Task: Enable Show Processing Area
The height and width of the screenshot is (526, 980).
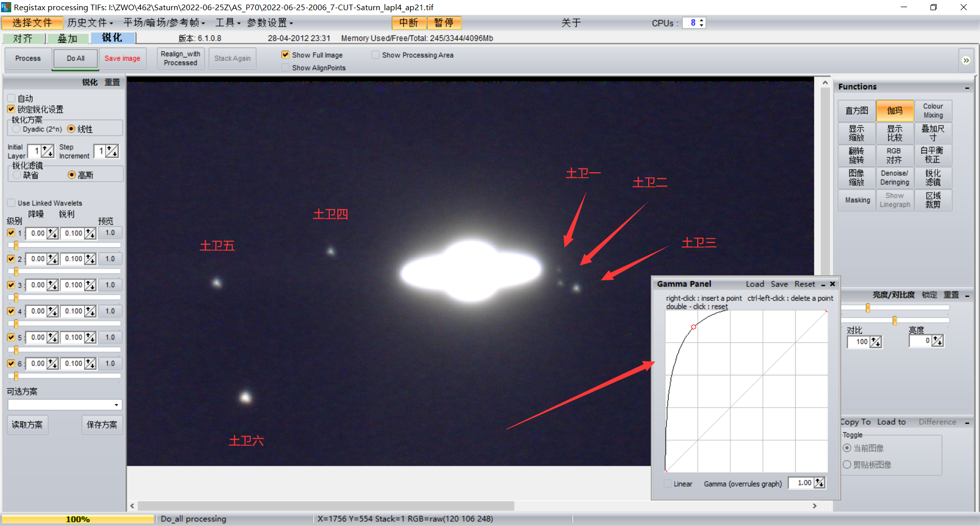Action: tap(376, 55)
